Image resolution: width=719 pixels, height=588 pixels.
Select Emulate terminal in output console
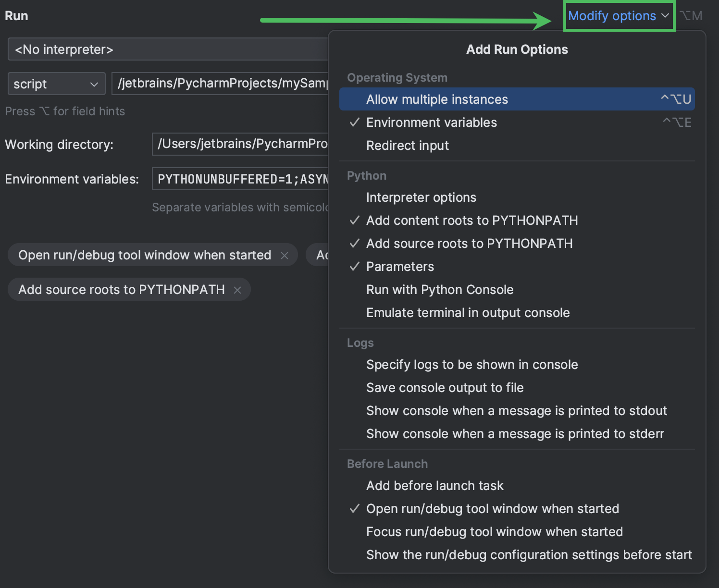tap(468, 312)
